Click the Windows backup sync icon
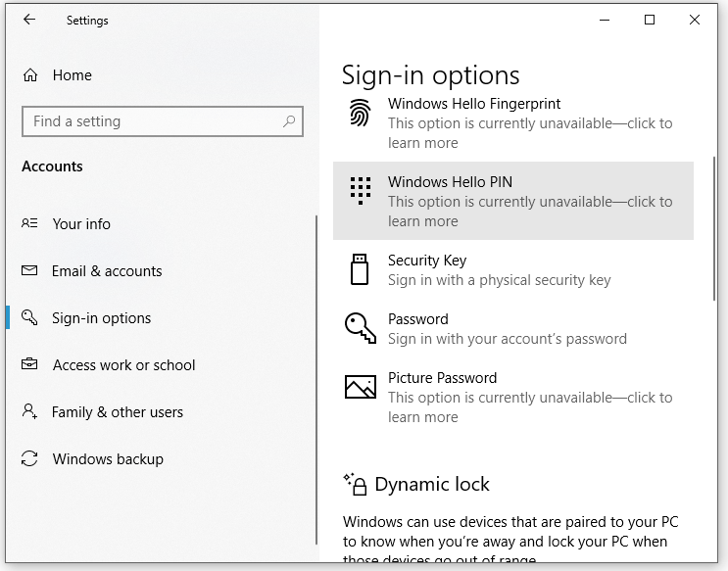728x571 pixels. point(29,458)
